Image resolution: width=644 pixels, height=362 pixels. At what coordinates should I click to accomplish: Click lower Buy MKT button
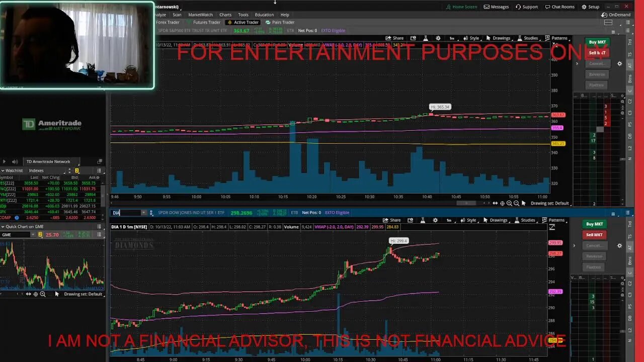point(594,224)
